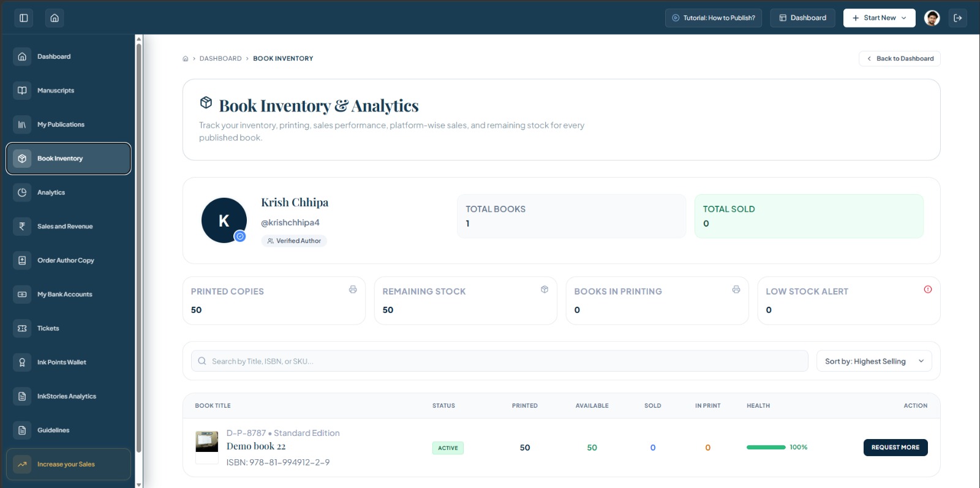Screen dimensions: 980x488
Task: Click the Dashboard button in top bar
Action: tap(802, 18)
